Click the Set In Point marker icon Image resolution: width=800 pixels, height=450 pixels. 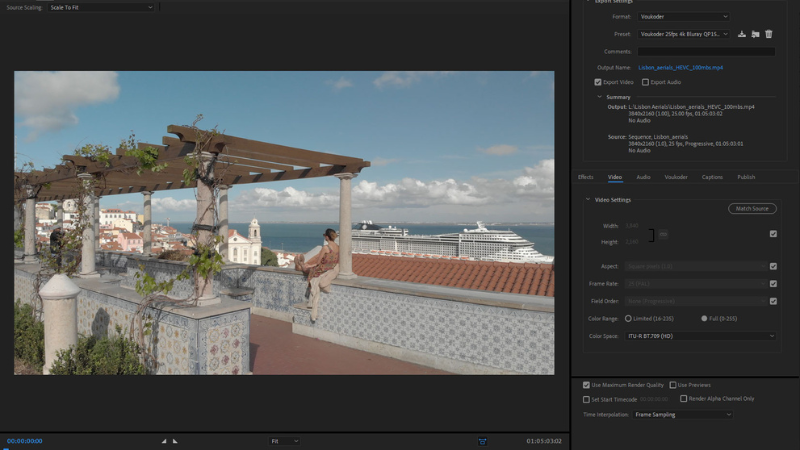click(x=164, y=440)
